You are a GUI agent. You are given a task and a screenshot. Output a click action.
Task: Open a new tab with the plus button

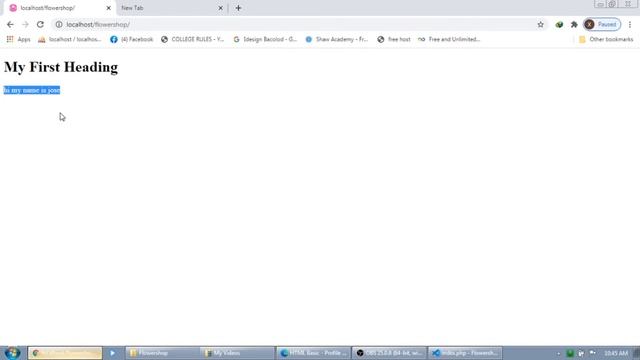[238, 8]
